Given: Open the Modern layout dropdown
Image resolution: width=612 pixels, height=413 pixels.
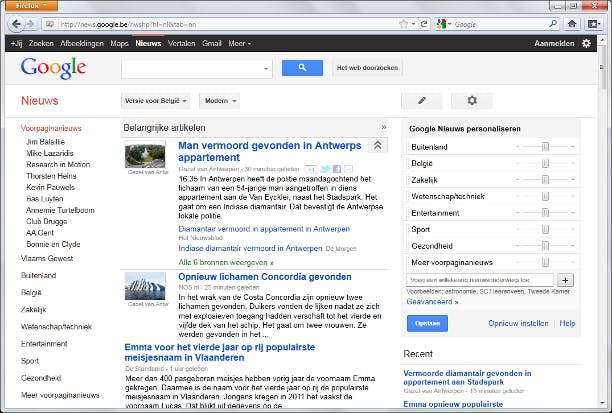Looking at the screenshot, I should tap(219, 101).
